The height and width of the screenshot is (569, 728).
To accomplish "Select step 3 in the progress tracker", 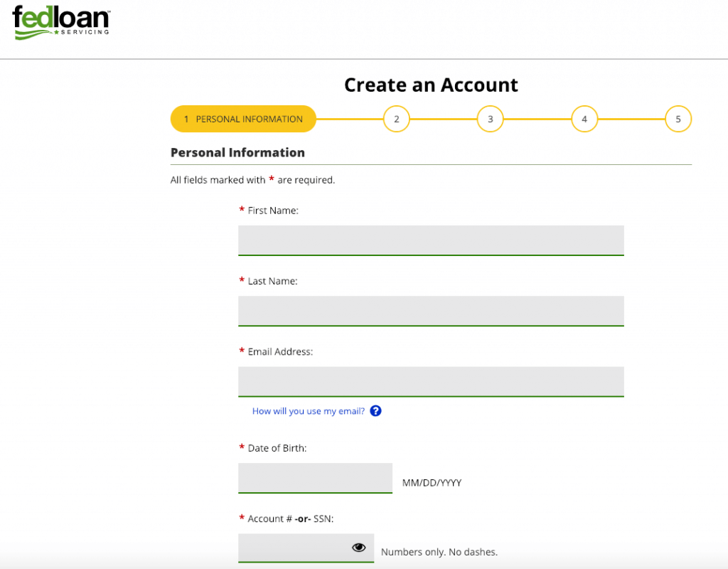I will 490,119.
